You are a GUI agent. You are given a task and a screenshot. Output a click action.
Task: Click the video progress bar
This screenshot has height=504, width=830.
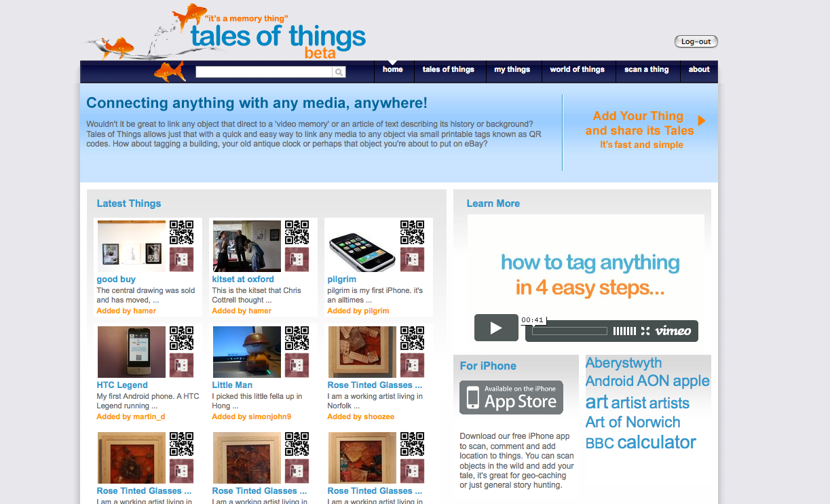pos(569,331)
